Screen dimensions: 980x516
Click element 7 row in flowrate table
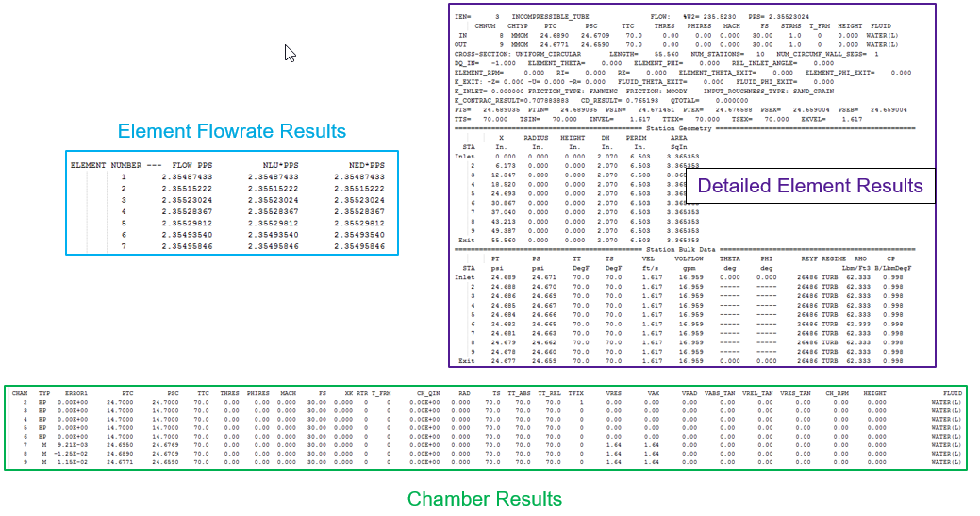pyautogui.click(x=226, y=246)
